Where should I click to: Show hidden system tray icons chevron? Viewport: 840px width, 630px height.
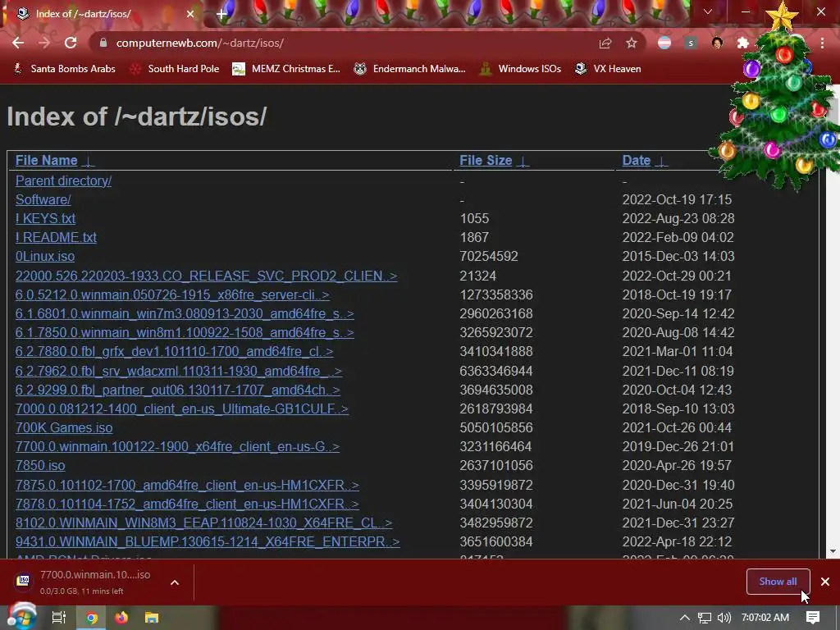[685, 618]
